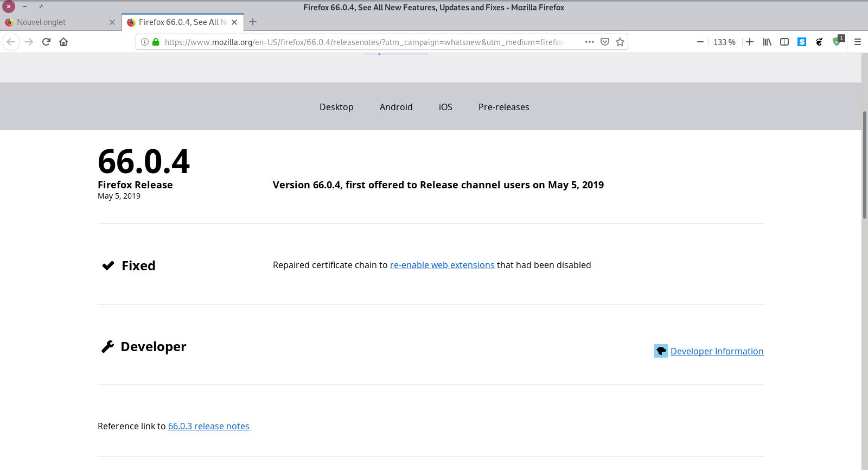
Task: Click the green secure connection padlock
Action: tap(156, 42)
